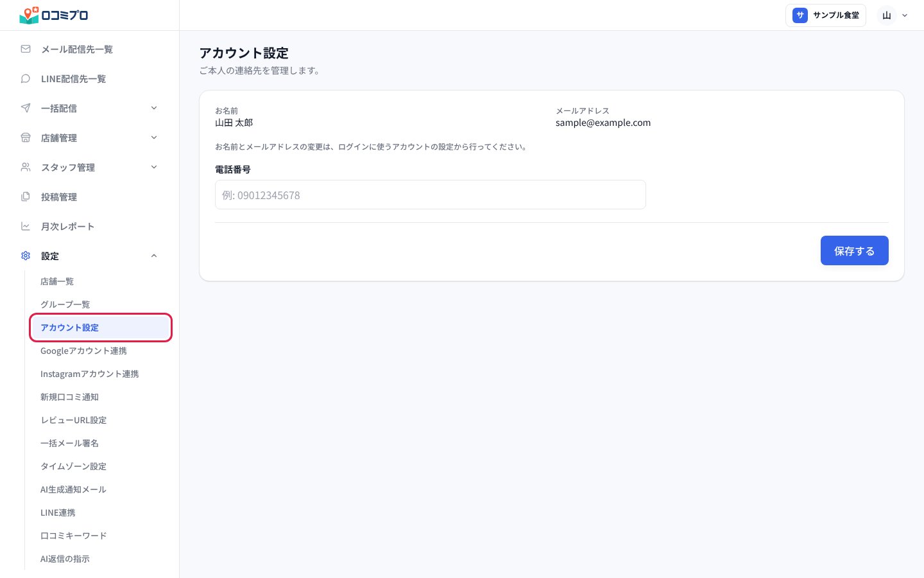The image size is (924, 578).
Task: Click the gear icon for 設定
Action: click(26, 256)
